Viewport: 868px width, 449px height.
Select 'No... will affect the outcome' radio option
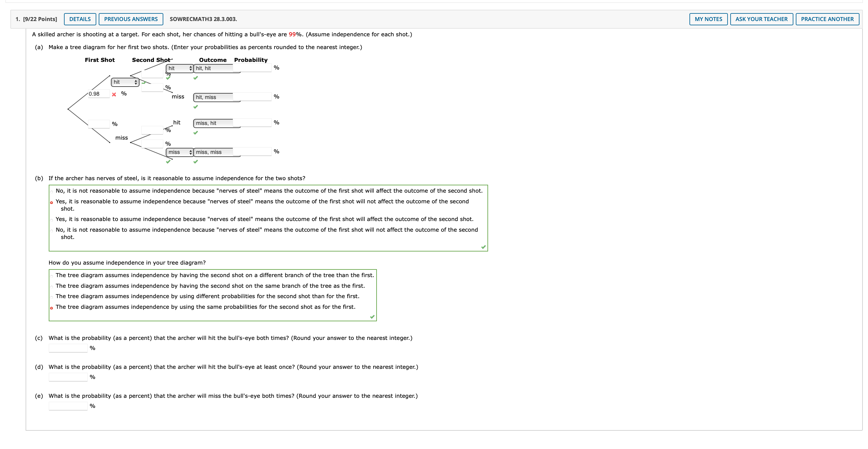click(x=51, y=191)
